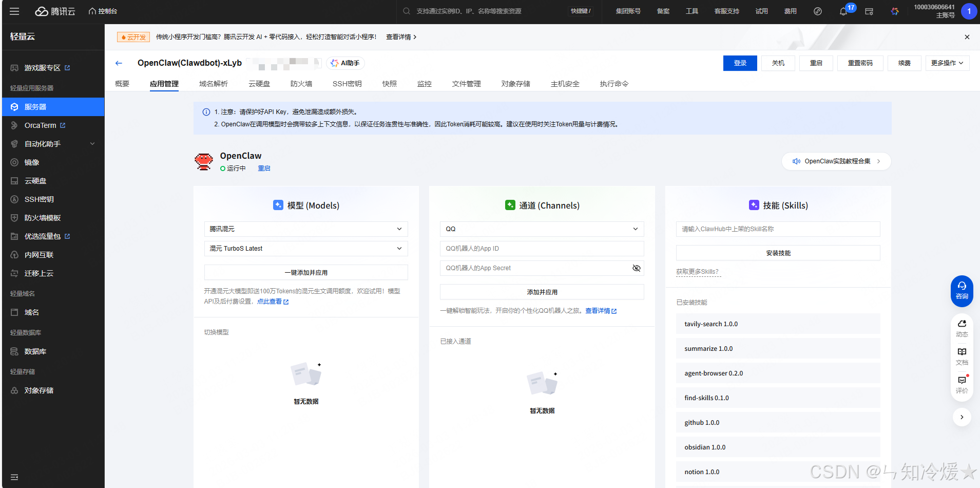Viewport: 980px width, 488px height.
Task: Open the notification bell icon
Action: click(x=843, y=11)
